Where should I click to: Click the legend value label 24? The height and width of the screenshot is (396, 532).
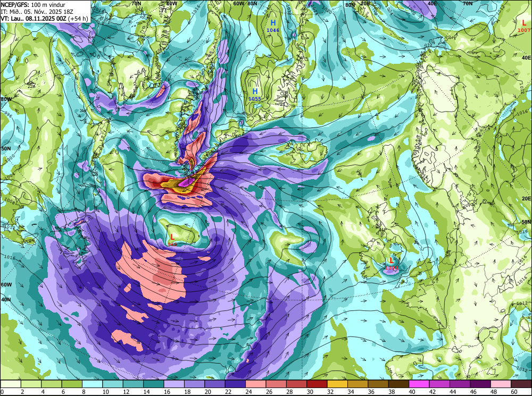pos(248,392)
